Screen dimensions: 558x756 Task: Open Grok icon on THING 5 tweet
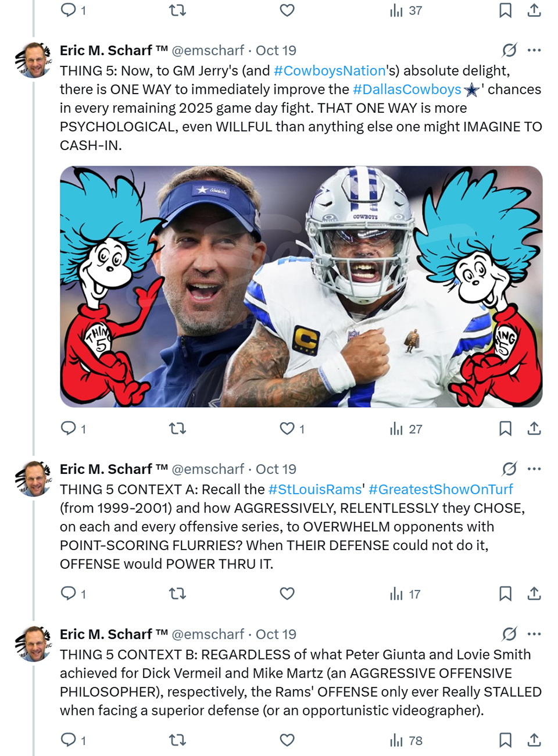[x=509, y=50]
